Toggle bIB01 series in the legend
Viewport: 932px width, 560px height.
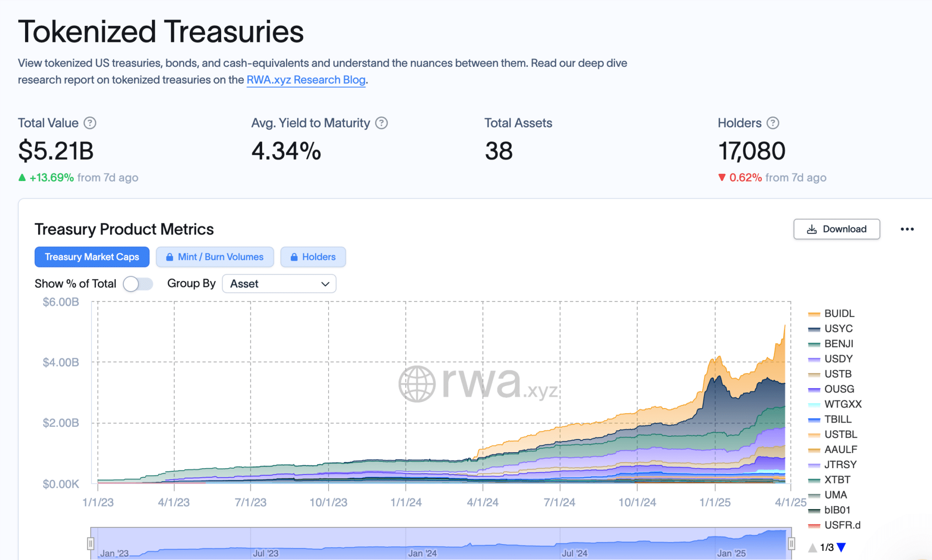829,510
